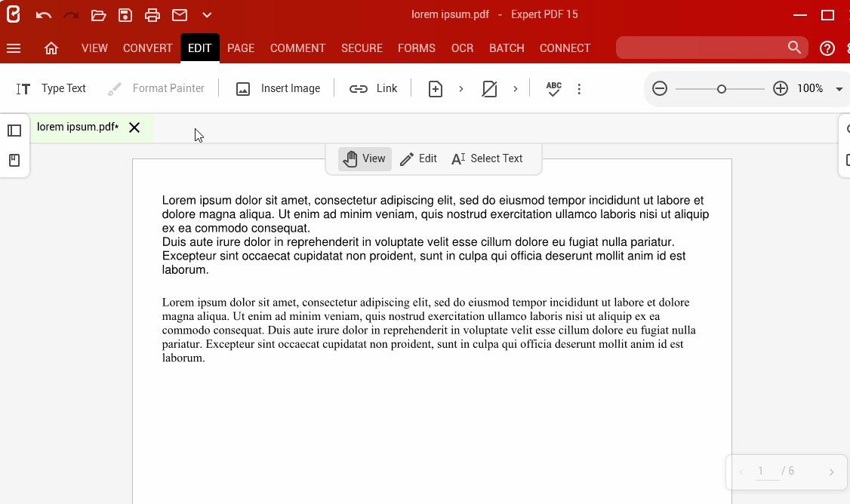Viewport: 850px width, 504px height.
Task: Run the ABC spell check icon
Action: coord(553,89)
